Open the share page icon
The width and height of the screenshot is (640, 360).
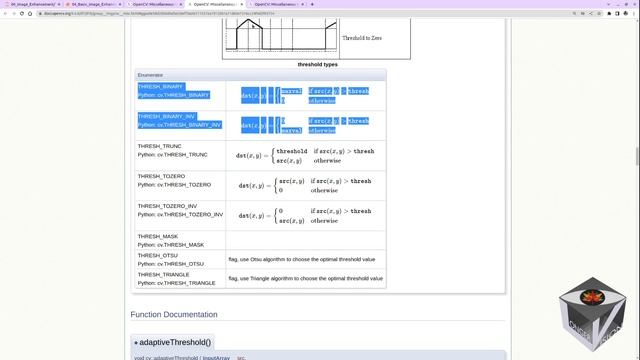[x=591, y=13]
